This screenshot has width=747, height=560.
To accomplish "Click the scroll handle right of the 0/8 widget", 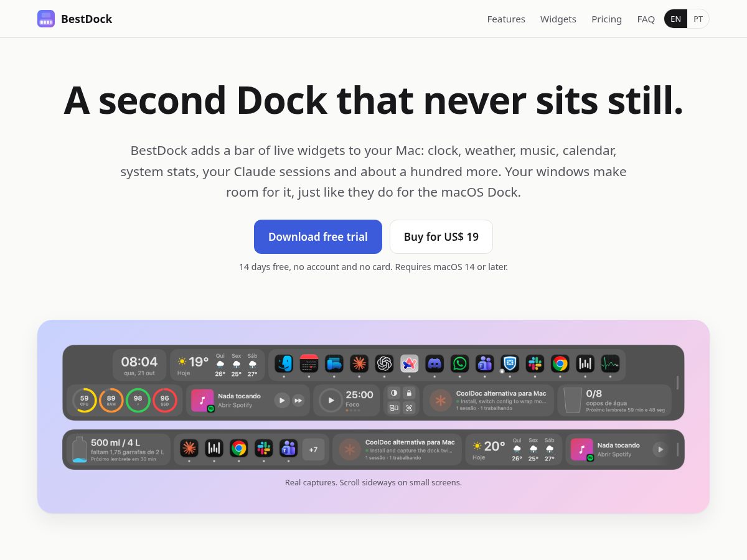I will point(677,383).
